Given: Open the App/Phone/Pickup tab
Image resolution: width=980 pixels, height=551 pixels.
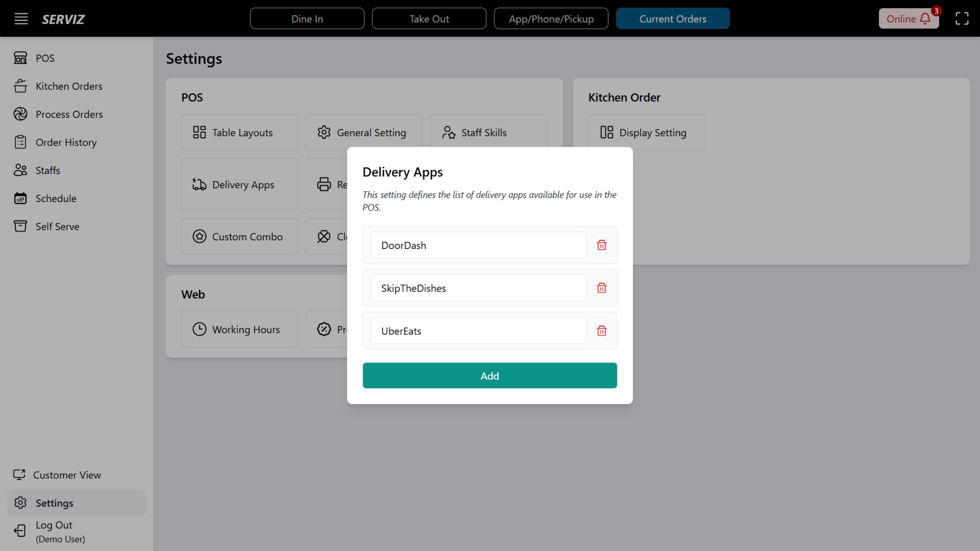Looking at the screenshot, I should click(551, 18).
